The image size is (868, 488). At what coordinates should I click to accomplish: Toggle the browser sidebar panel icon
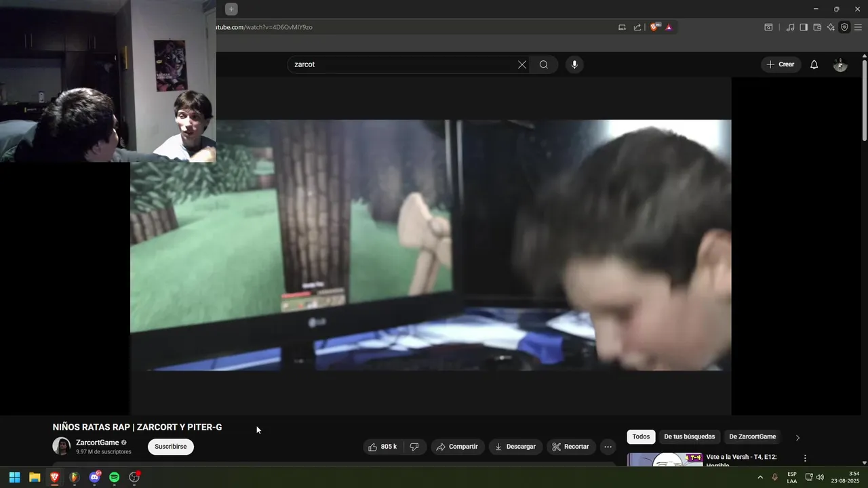(x=804, y=27)
